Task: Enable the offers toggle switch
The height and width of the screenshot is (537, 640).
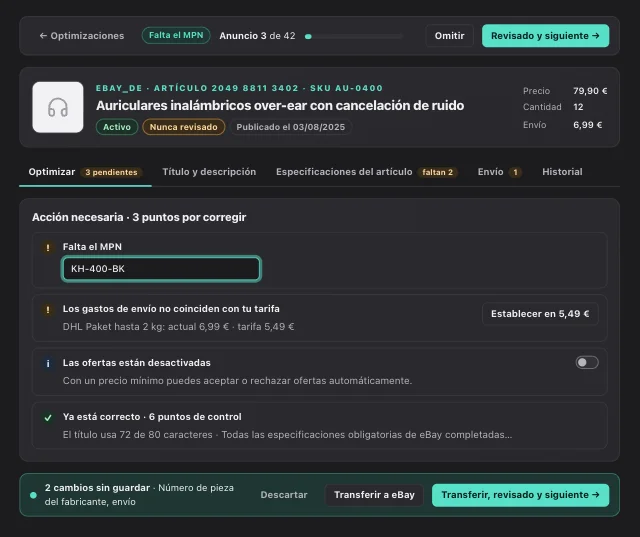Action: click(x=587, y=362)
